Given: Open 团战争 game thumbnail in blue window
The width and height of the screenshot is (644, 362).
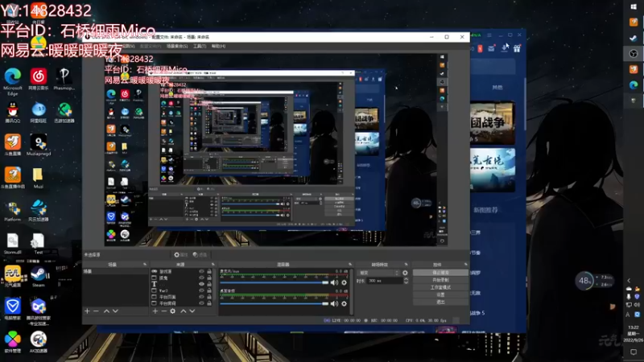Looking at the screenshot, I should point(493,123).
